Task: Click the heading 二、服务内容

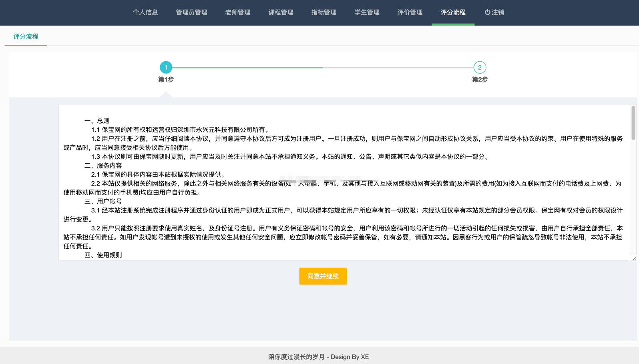Action: 103,166
